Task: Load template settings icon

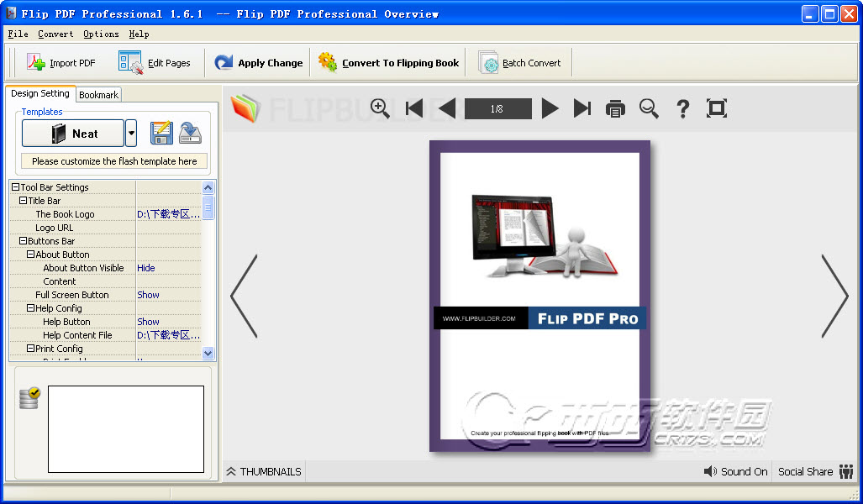Action: click(x=190, y=134)
